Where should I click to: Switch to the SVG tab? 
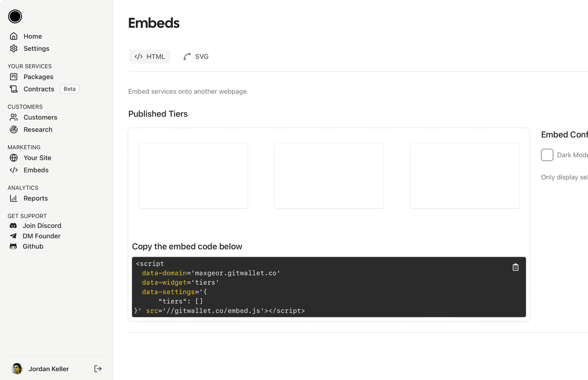(x=196, y=57)
